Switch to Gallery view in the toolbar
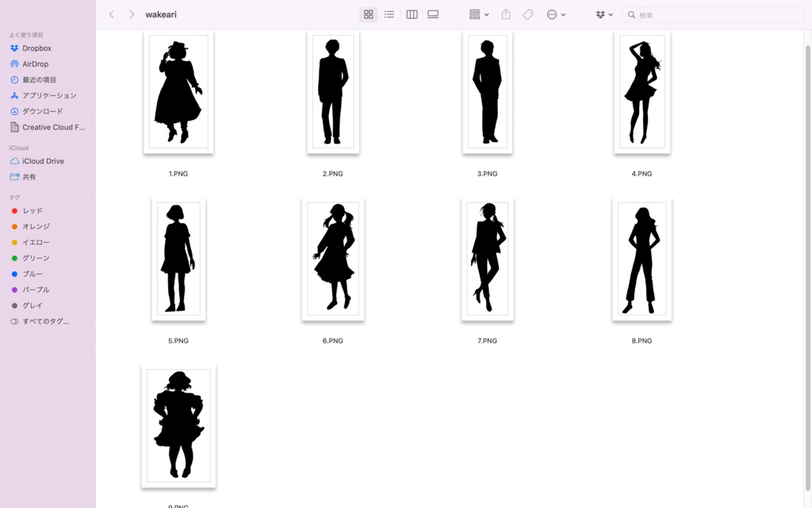 pyautogui.click(x=432, y=13)
